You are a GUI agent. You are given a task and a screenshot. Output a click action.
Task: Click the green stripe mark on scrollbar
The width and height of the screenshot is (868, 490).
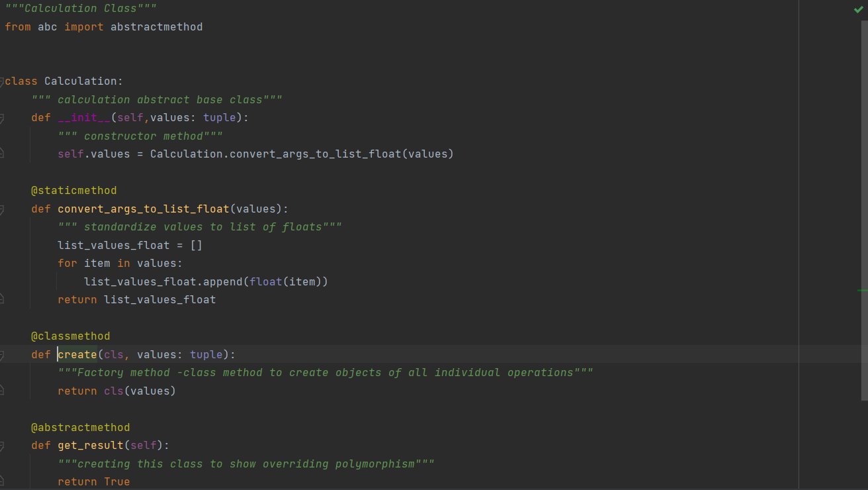pyautogui.click(x=862, y=290)
